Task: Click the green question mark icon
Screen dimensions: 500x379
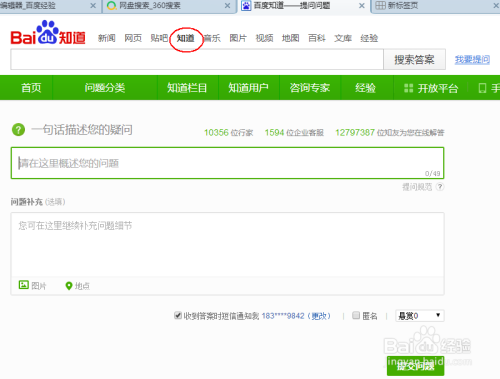Action: point(18,130)
